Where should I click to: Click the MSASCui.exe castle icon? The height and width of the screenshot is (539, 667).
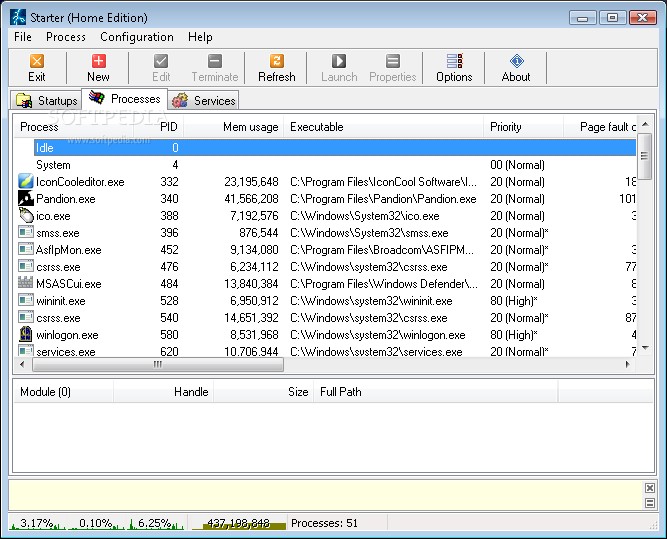click(x=26, y=282)
